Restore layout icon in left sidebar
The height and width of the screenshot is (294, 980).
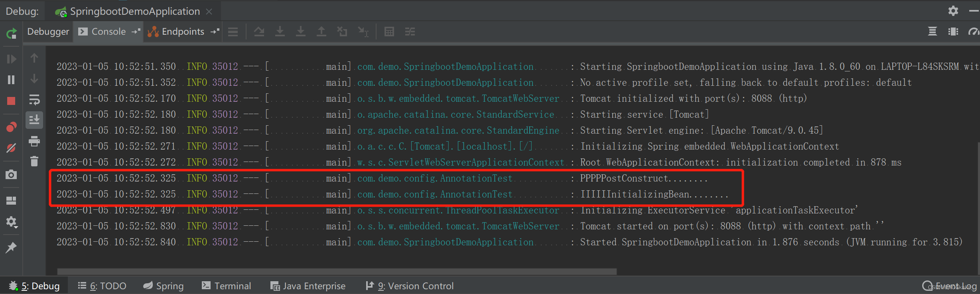pyautogui.click(x=12, y=200)
